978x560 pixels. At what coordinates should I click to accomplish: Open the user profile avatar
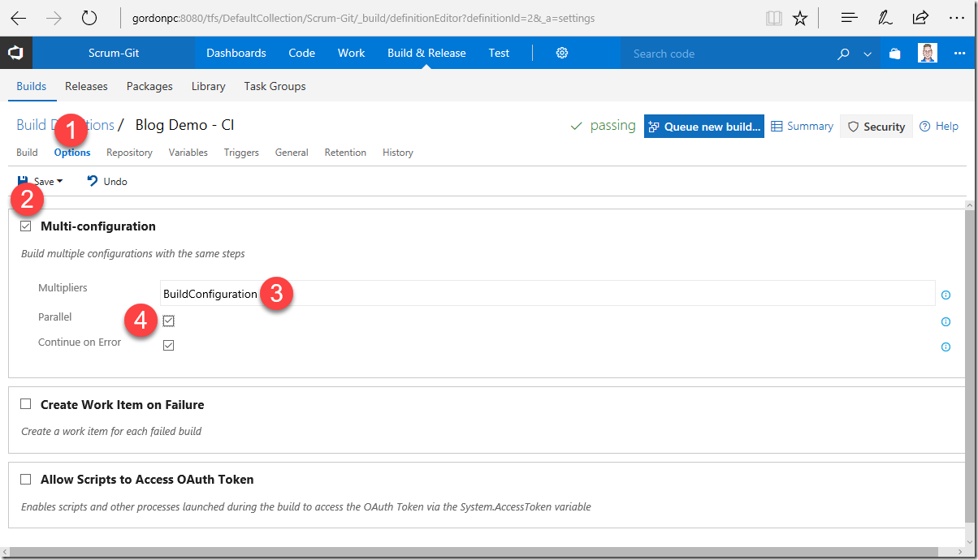(x=928, y=53)
